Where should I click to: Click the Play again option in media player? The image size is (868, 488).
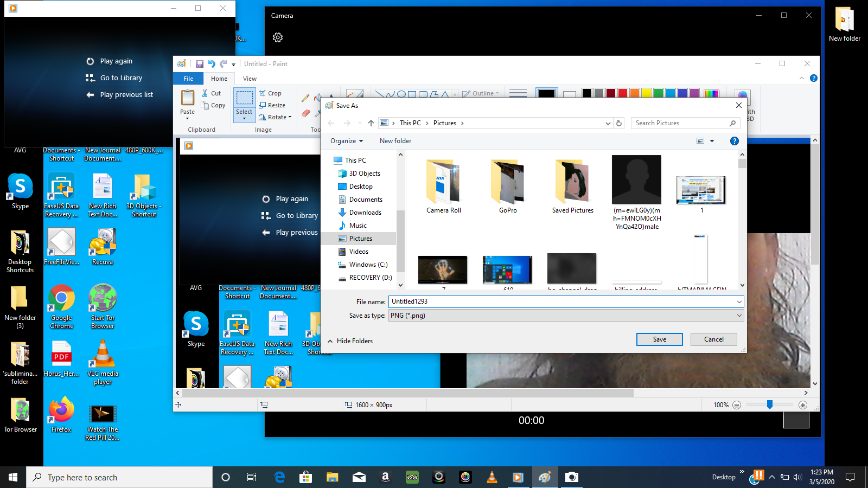click(110, 61)
